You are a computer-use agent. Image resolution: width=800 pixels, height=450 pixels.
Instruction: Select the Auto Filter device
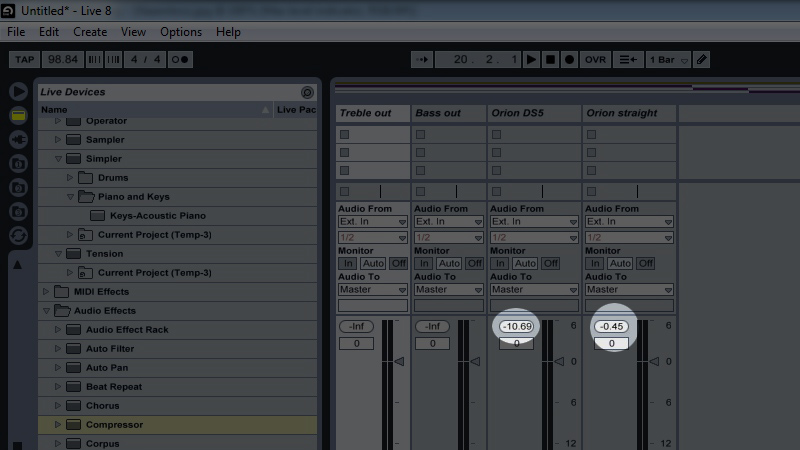110,348
